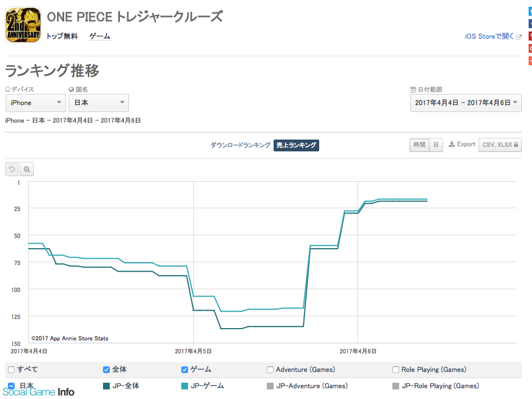The width and height of the screenshot is (532, 399).
Task: Click the JP-全体 legend label
Action: tap(126, 386)
